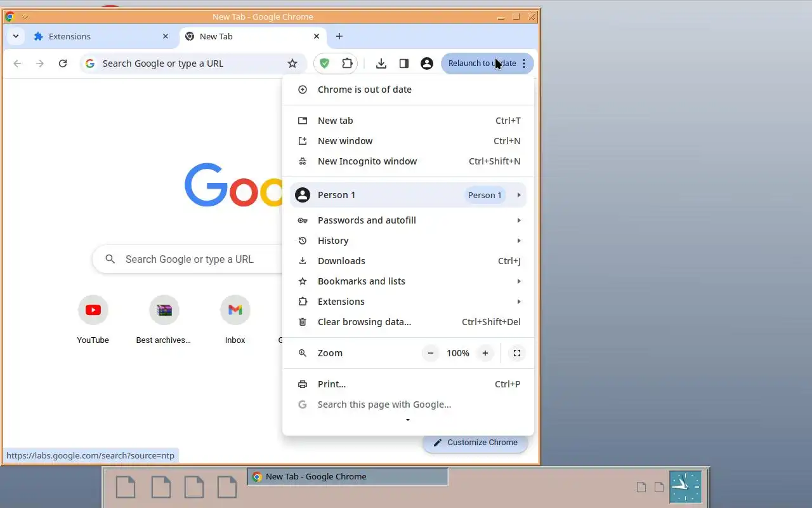Open the green shield extension icon
This screenshot has height=508, width=812.
click(x=324, y=63)
